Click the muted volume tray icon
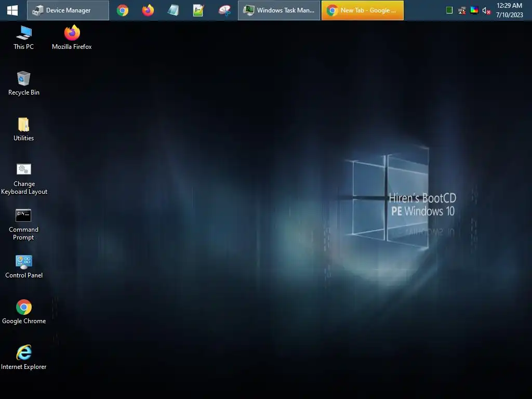The height and width of the screenshot is (399, 532). point(486,11)
